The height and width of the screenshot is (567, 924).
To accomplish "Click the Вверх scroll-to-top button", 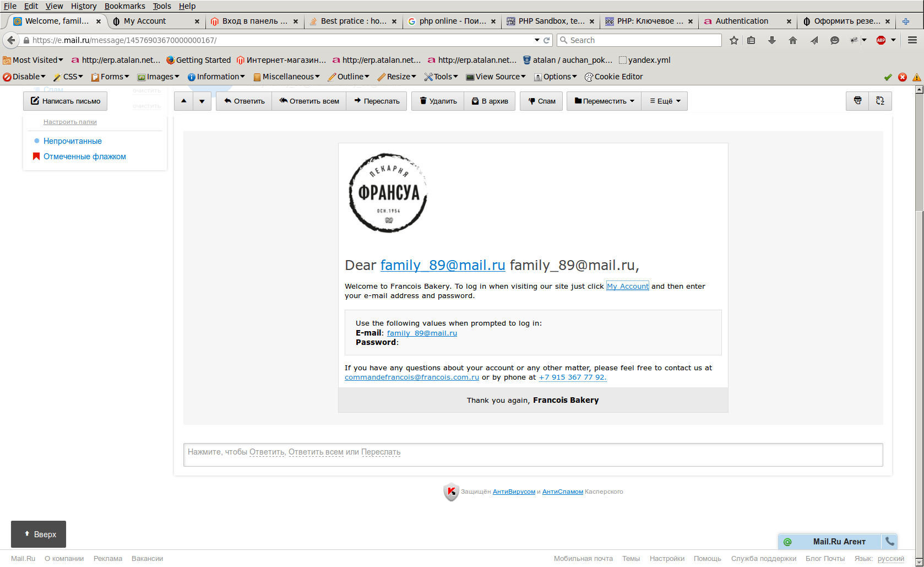I will tap(39, 534).
